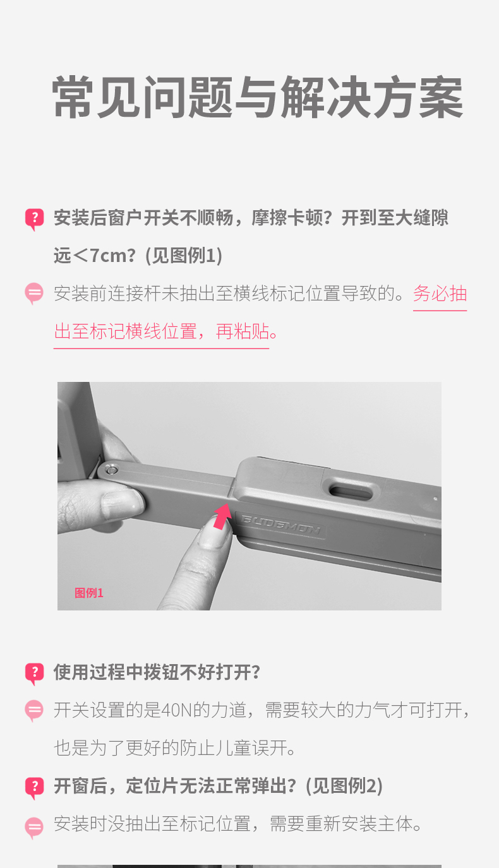Click the first pink answer bubble icon
Viewport: 499px width, 868px height.
click(34, 294)
